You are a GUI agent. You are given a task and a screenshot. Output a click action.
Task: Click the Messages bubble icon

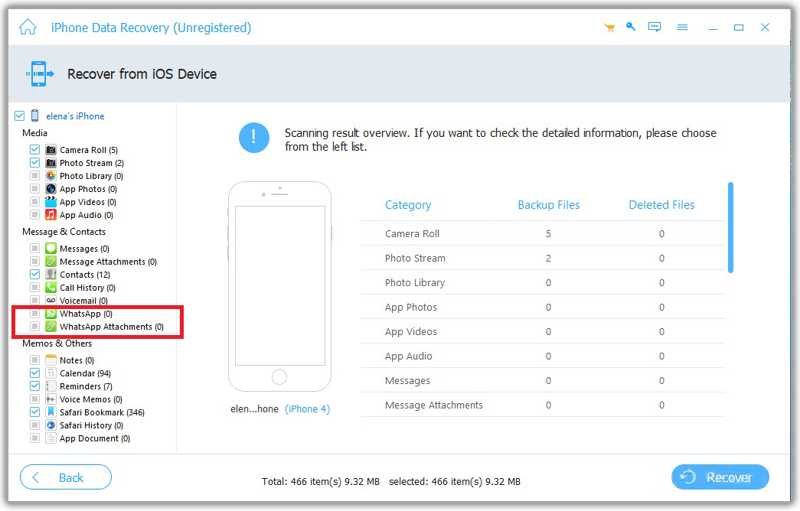pos(51,248)
